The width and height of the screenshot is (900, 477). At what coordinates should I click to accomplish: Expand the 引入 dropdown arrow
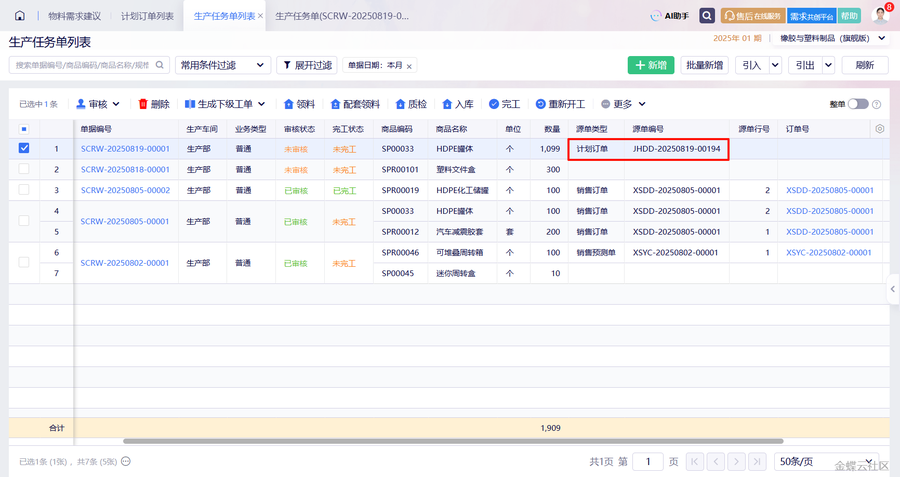click(775, 65)
